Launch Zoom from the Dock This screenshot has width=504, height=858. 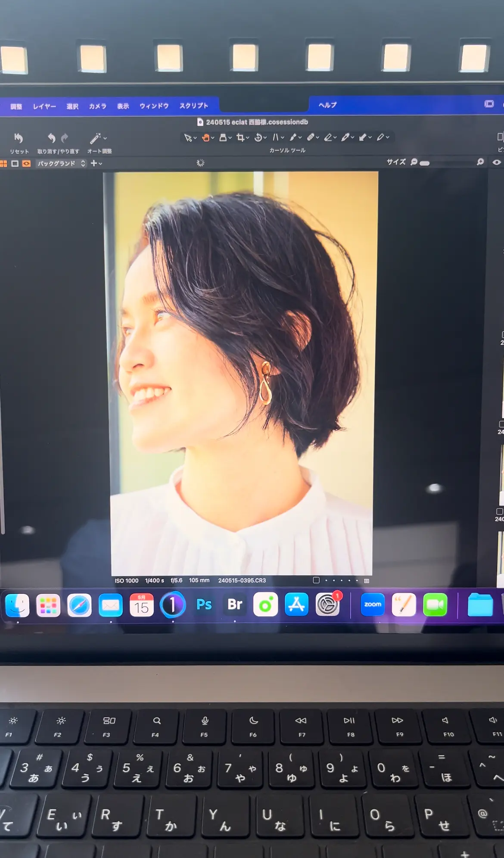click(x=373, y=605)
